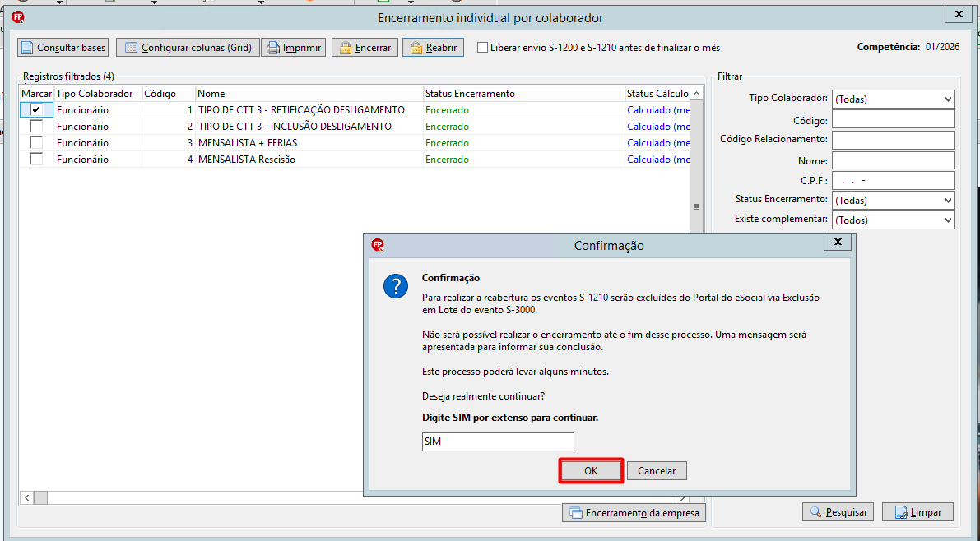Click FP icon in Confirmação title bar

[x=377, y=245]
